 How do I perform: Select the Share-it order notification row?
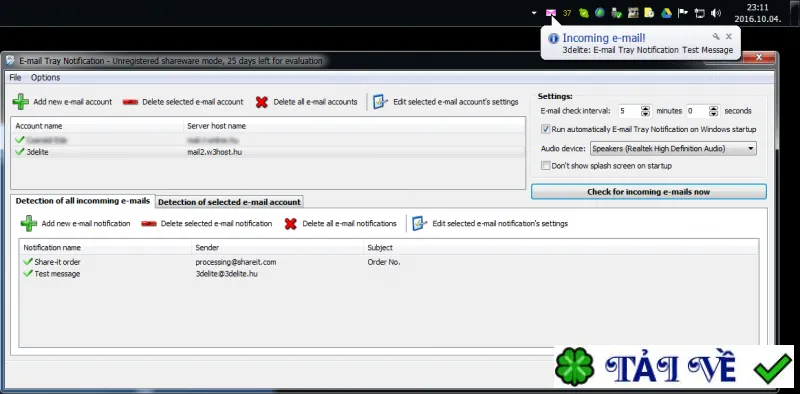pos(388,262)
